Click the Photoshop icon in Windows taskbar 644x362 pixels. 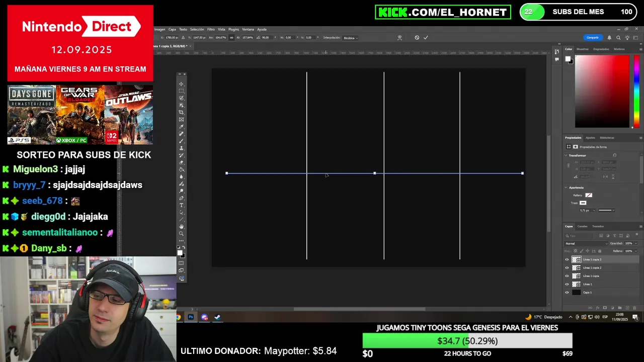(191, 317)
